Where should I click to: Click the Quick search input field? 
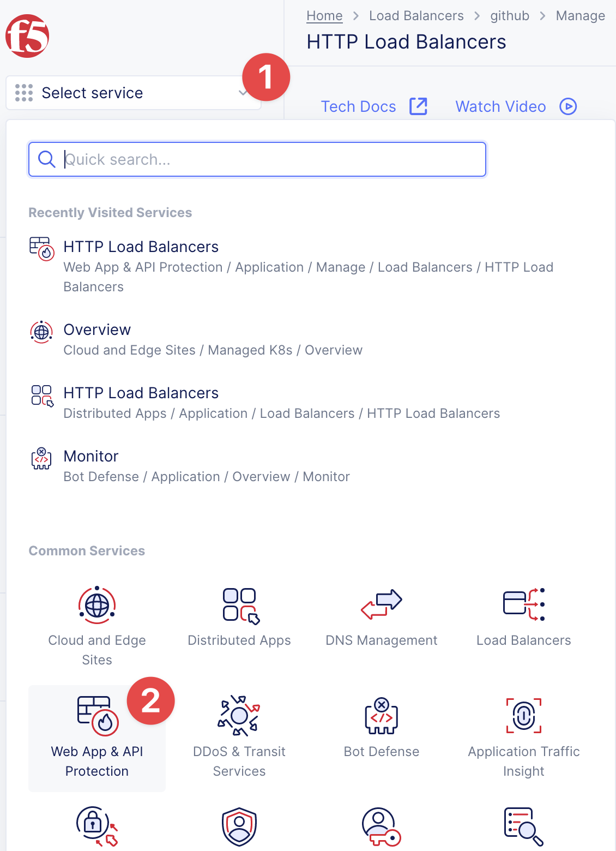click(x=273, y=159)
